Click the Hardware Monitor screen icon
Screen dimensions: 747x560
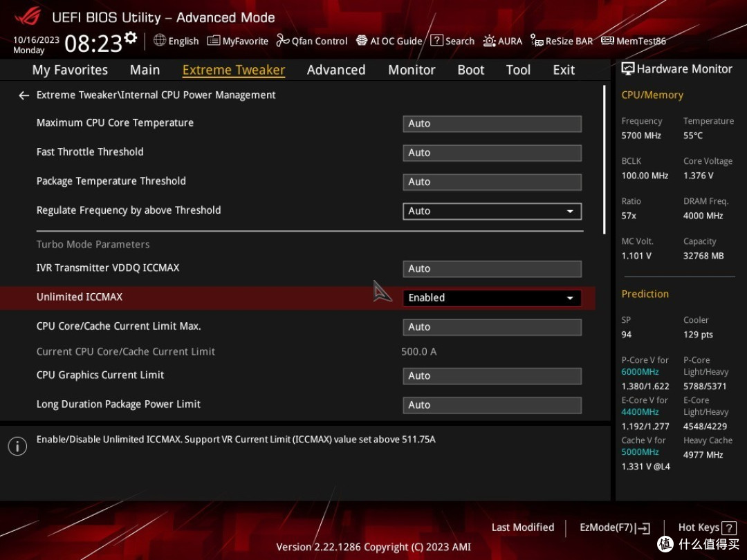pyautogui.click(x=628, y=69)
